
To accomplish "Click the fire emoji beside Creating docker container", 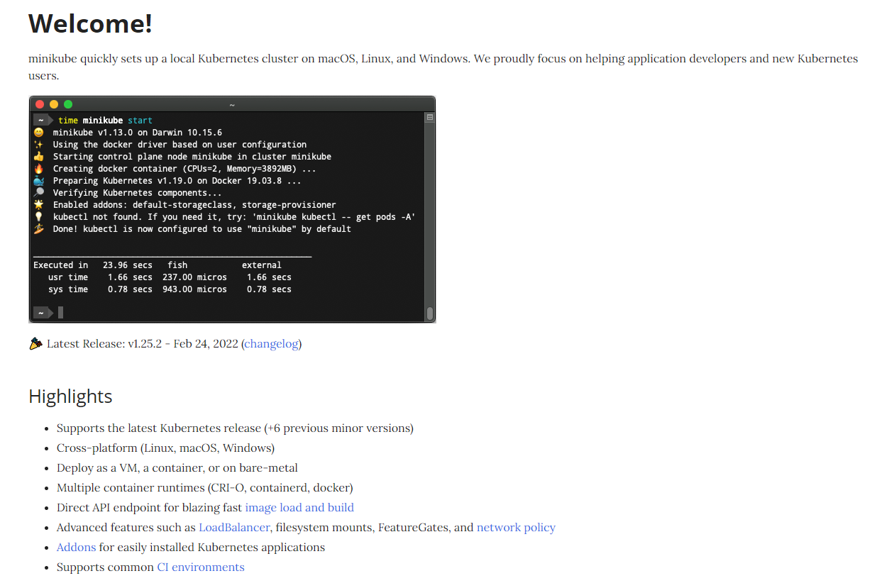I will click(x=38, y=169).
